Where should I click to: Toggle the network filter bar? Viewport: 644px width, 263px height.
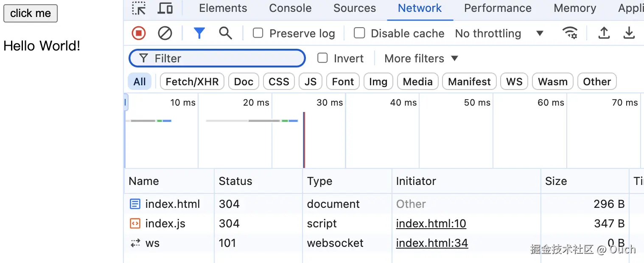coord(199,33)
